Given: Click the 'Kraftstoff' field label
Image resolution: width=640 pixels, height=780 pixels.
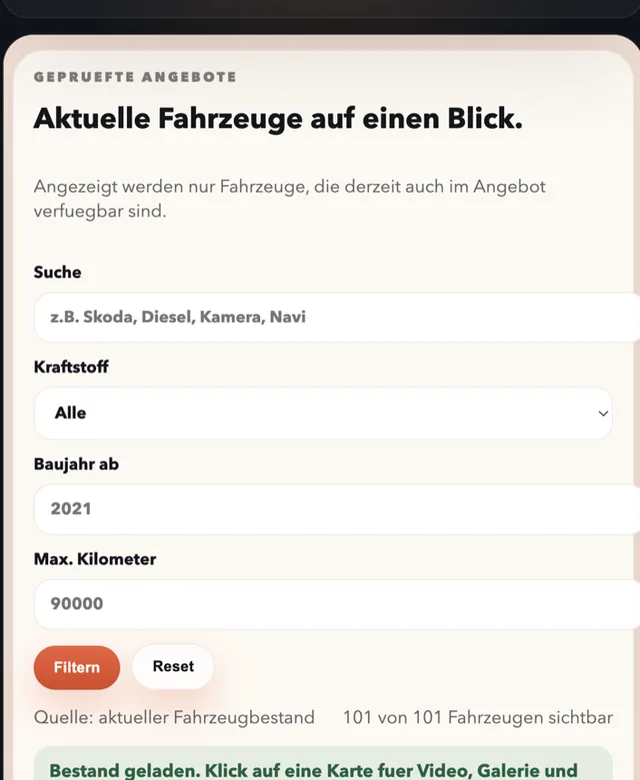Looking at the screenshot, I should click(71, 367).
